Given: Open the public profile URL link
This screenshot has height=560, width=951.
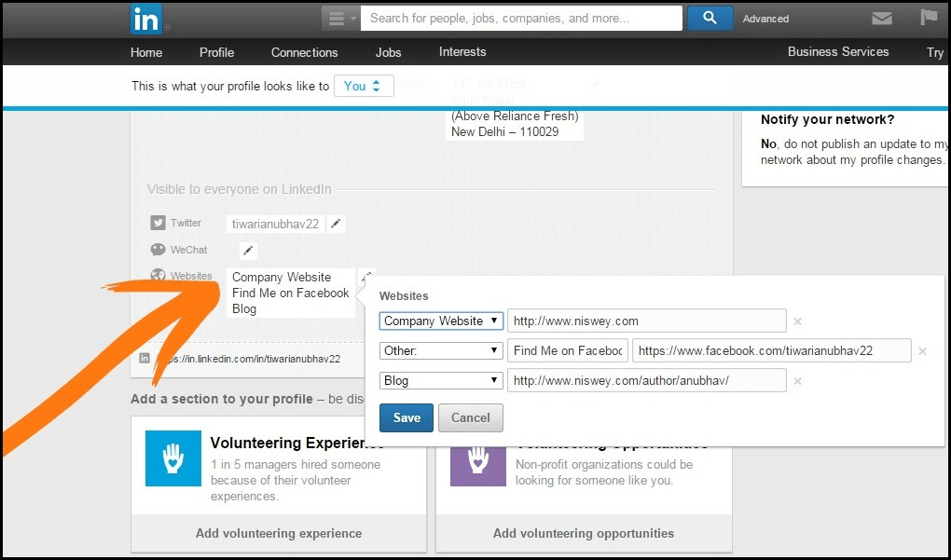Looking at the screenshot, I should point(248,359).
